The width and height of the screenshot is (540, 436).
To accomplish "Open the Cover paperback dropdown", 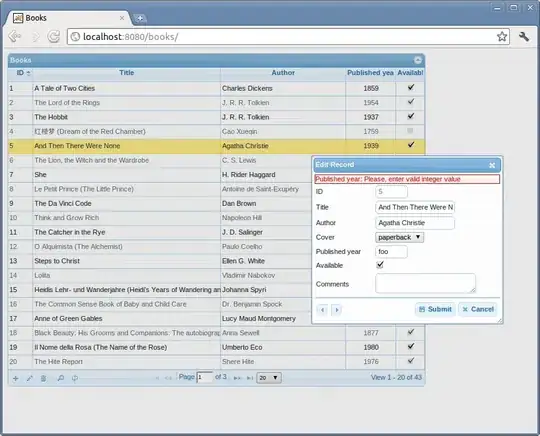I will coord(399,237).
